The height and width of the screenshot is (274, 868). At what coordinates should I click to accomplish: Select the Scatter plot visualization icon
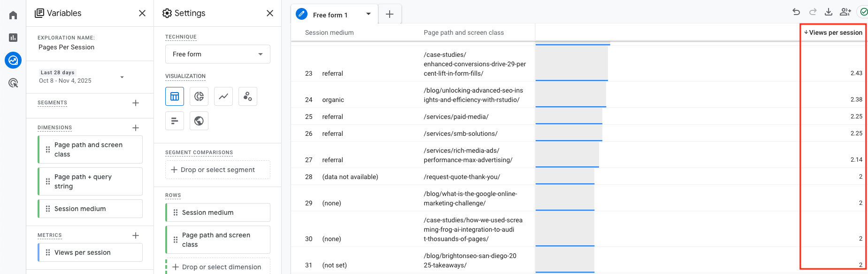point(248,96)
